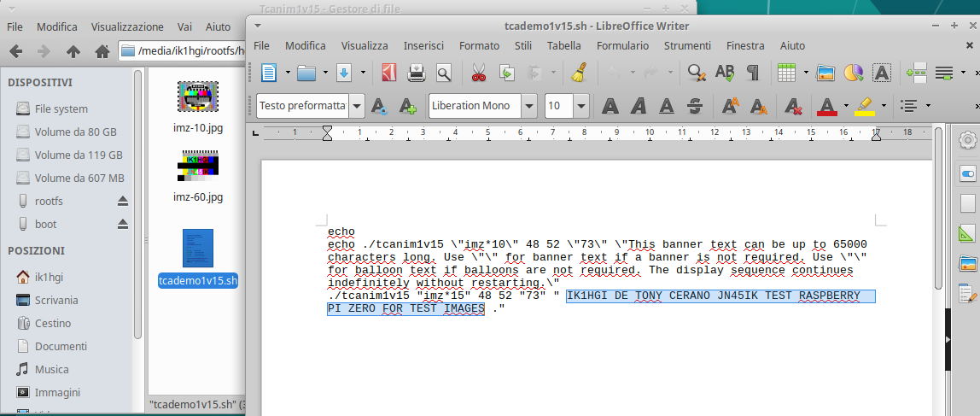
Task: Apply superscript to selected text
Action: click(730, 106)
